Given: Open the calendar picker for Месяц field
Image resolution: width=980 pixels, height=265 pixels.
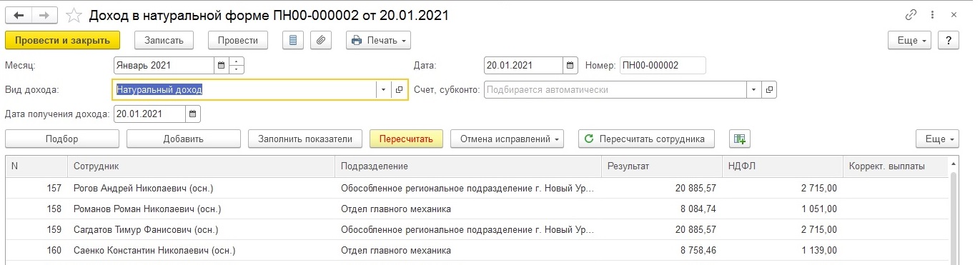Looking at the screenshot, I should pyautogui.click(x=222, y=65).
